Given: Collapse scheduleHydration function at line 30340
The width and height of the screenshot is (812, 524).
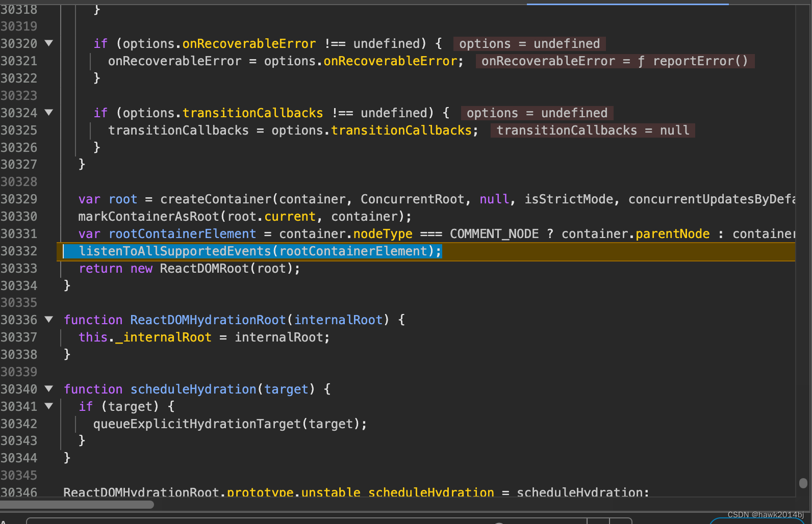Looking at the screenshot, I should 49,389.
